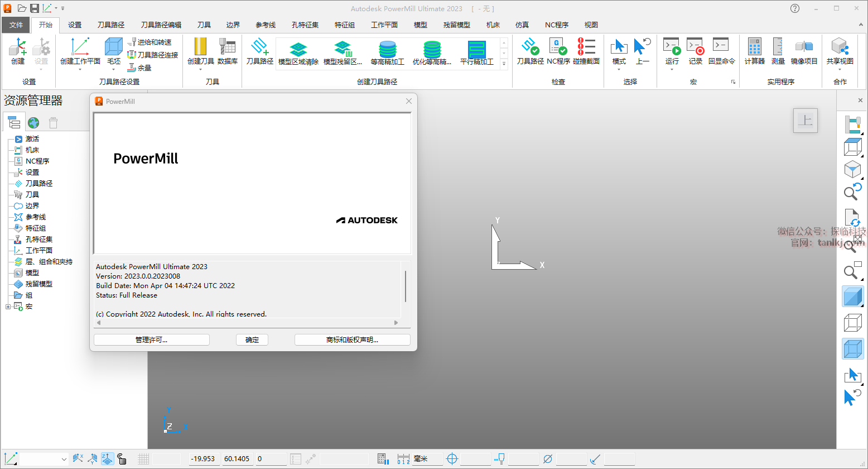Viewport: 868px width, 469px height.
Task: Click the 确定 button in the dialog
Action: pos(252,339)
